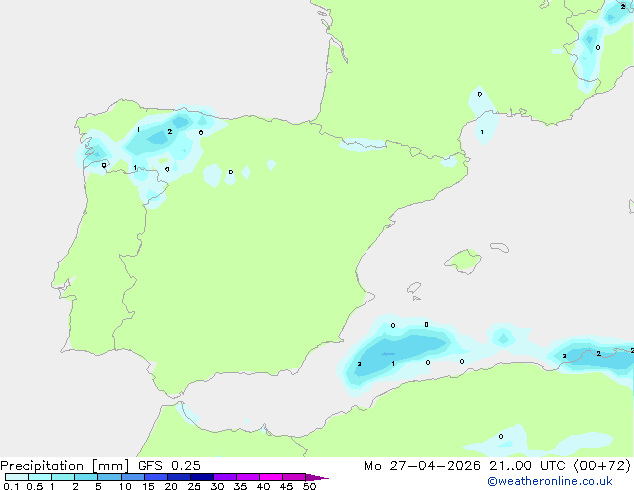
Task: Click the '35' legend scale label
Action: coord(240,486)
